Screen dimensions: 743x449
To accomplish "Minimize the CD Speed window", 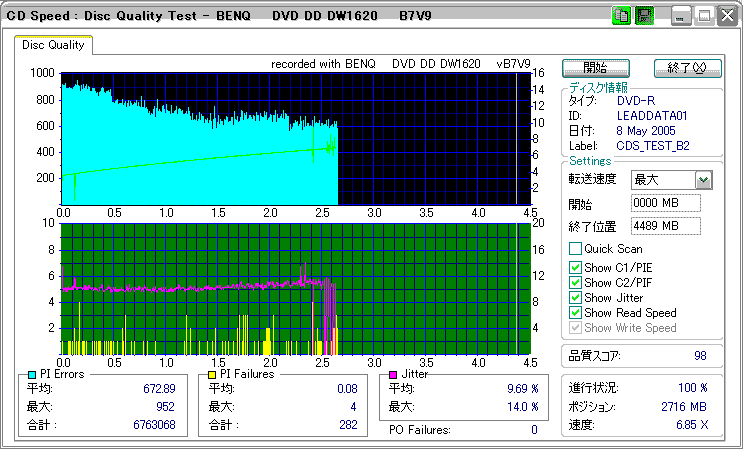I will click(681, 16).
